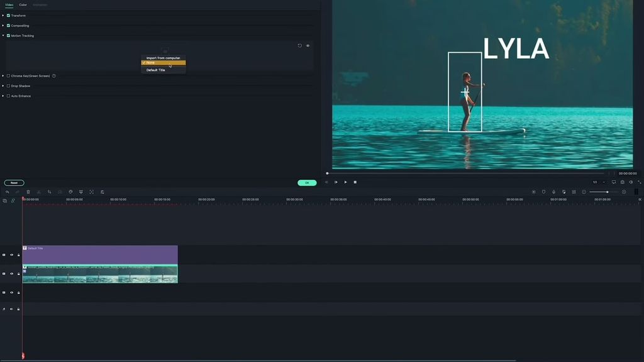The width and height of the screenshot is (644, 362).
Task: Click the voiceover microphone icon near the timeline
Action: [x=553, y=192]
